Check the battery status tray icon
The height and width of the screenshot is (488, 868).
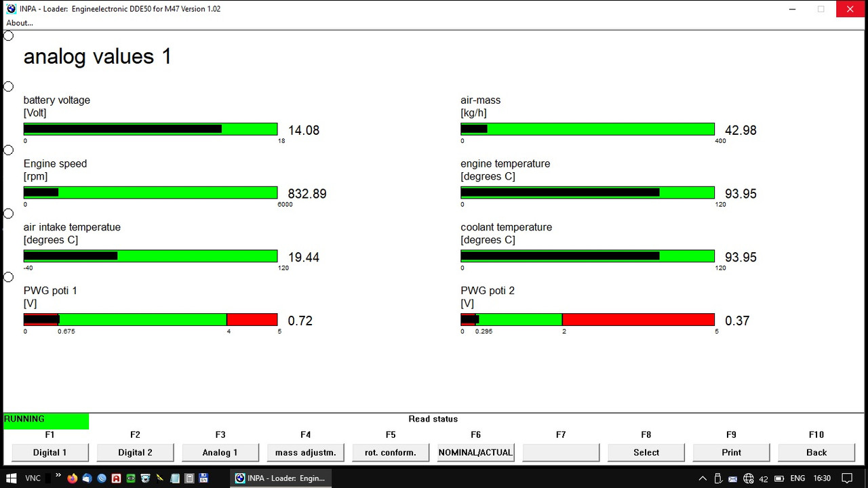779,479
